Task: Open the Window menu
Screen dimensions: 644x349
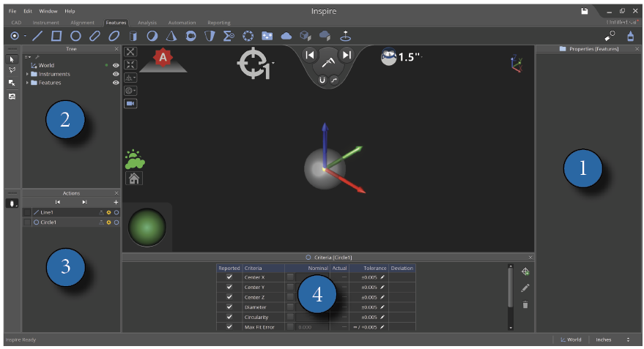Action: (48, 11)
